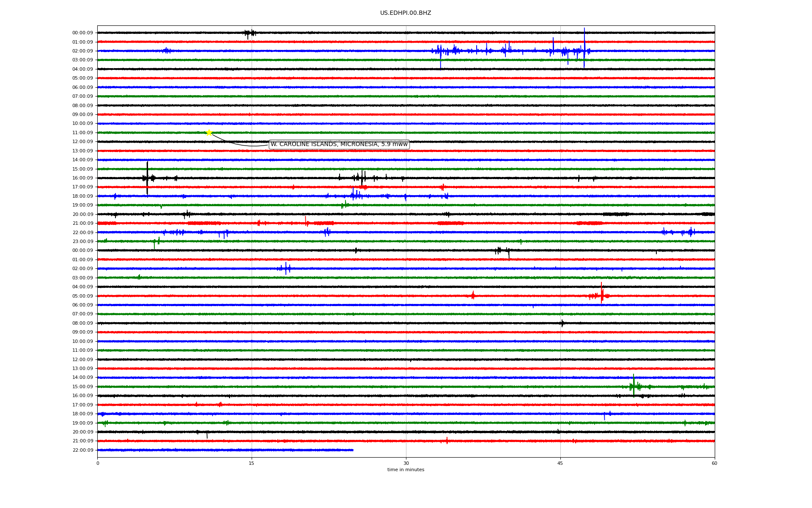Click the tall black spike on first 16:00:09 trace
Viewport: 812px width, 508px height.
[x=147, y=178]
